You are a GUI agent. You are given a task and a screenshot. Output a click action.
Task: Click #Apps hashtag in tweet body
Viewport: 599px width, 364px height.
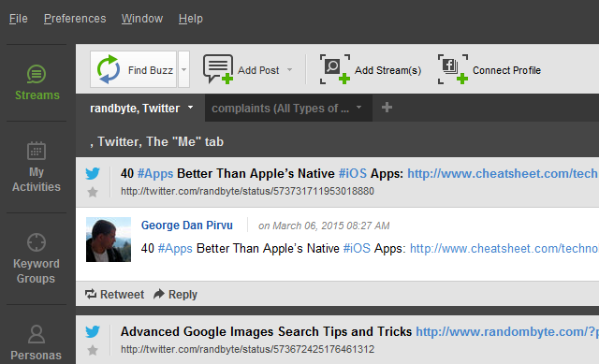pos(175,249)
